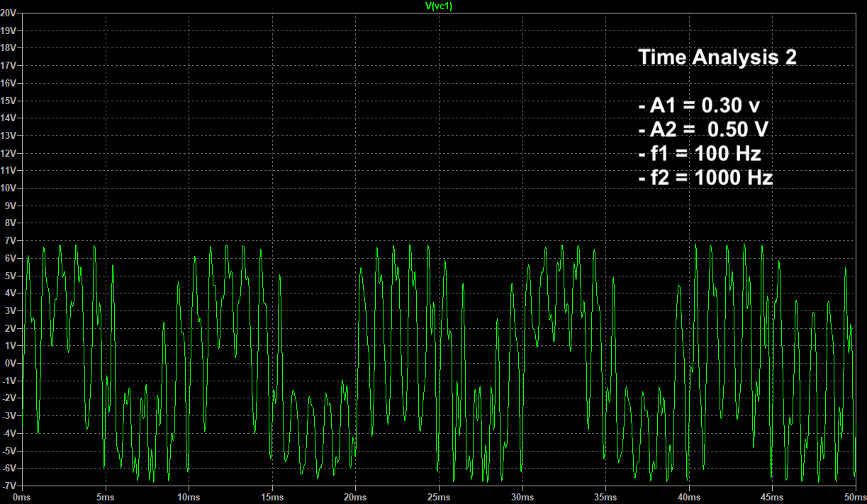The width and height of the screenshot is (867, 504).
Task: Click the 15V vertical axis label
Action: pyautogui.click(x=9, y=101)
